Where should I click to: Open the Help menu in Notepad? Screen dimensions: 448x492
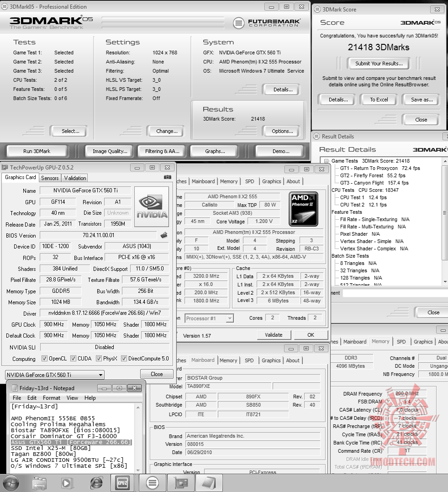(x=90, y=397)
